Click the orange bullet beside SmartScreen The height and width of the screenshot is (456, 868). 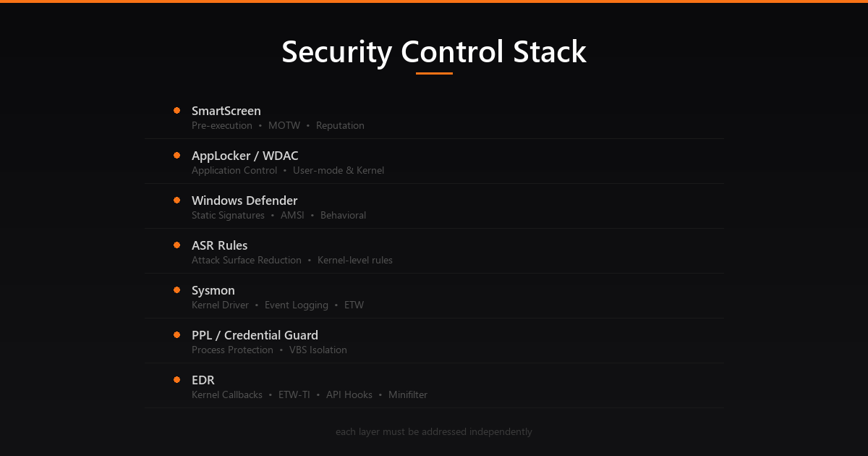(x=176, y=111)
